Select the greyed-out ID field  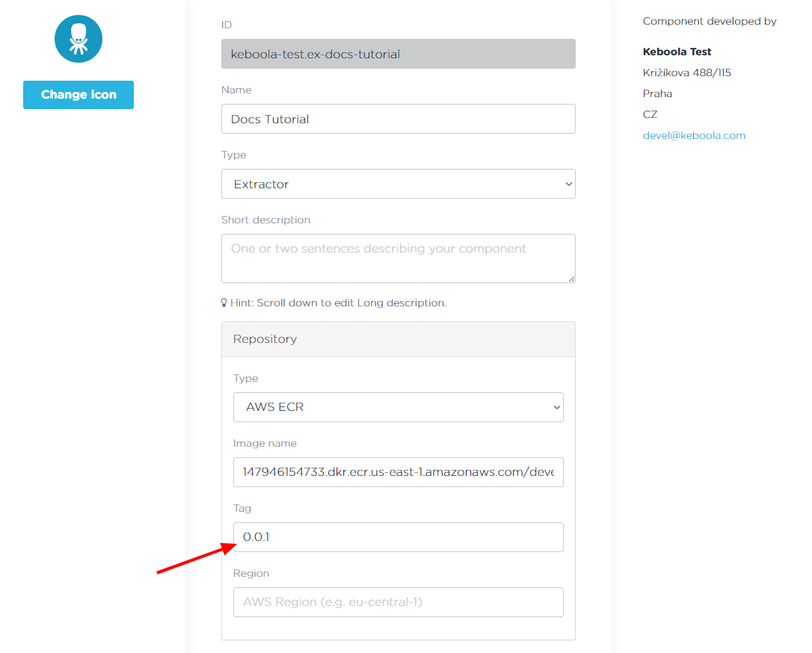[x=399, y=54]
